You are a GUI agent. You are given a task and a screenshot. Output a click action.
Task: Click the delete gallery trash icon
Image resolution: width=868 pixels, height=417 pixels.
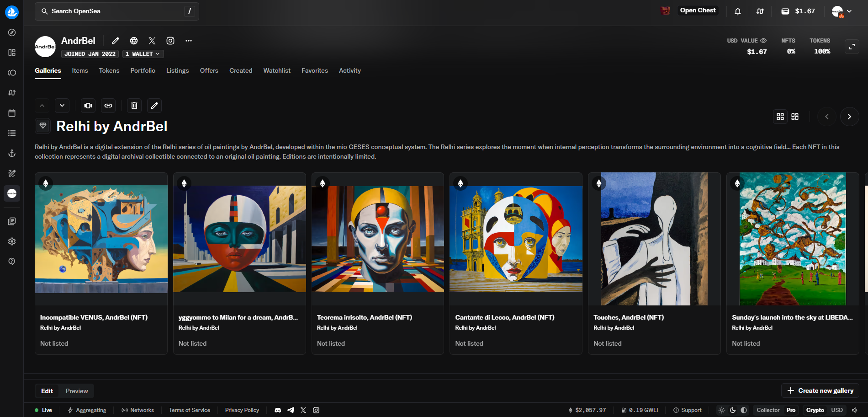(134, 106)
